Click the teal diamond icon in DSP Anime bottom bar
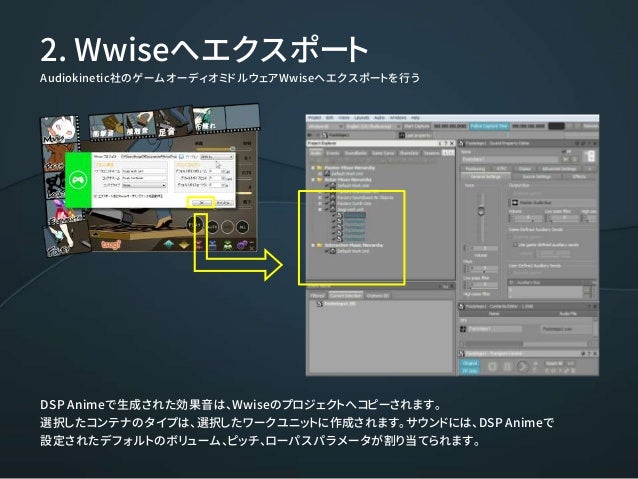638x479 pixels. (x=169, y=245)
